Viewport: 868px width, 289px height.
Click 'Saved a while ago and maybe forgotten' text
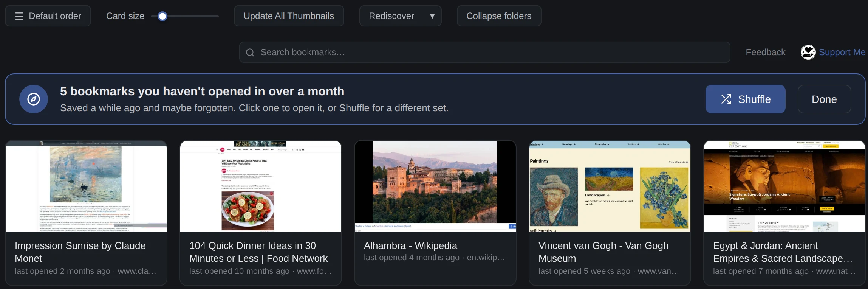coord(254,108)
